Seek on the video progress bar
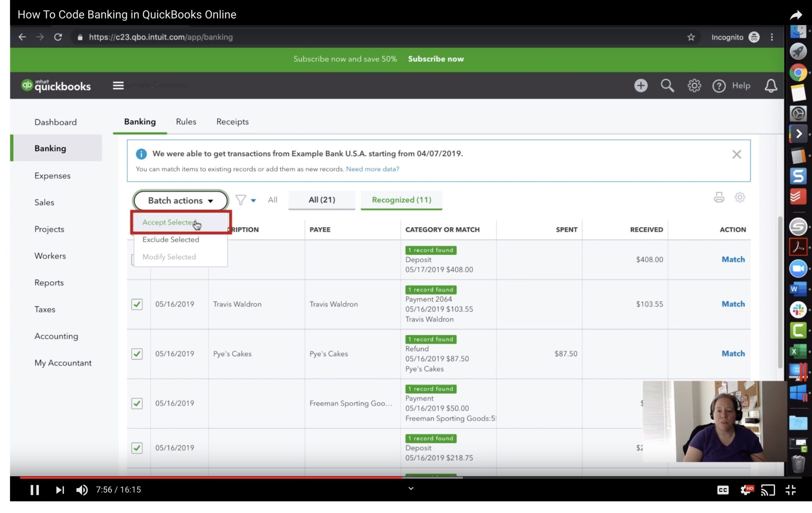Screen dimensions: 812x513 pos(411,477)
